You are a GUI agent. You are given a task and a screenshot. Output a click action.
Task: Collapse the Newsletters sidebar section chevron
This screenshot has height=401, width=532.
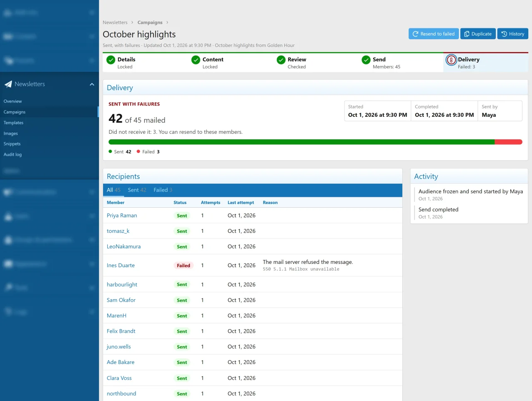point(92,84)
